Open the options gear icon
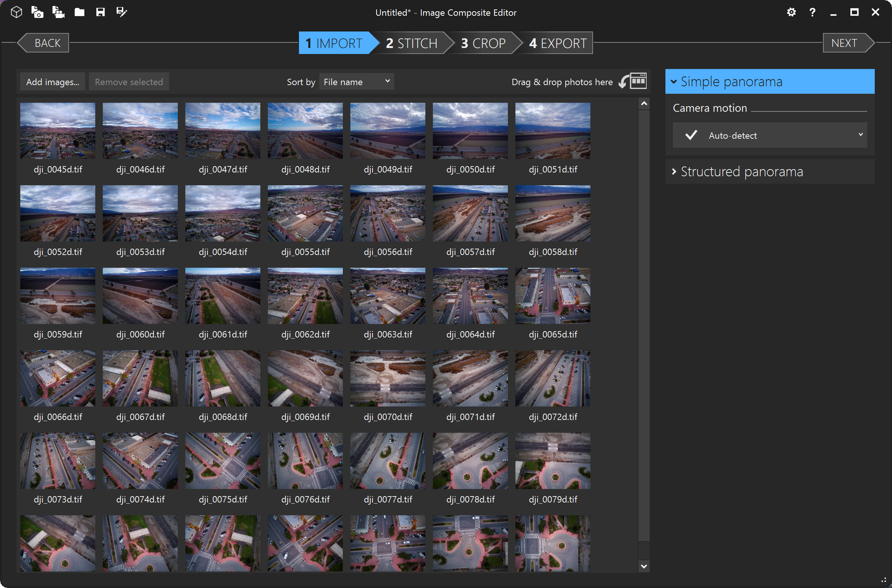Image resolution: width=892 pixels, height=588 pixels. tap(791, 12)
